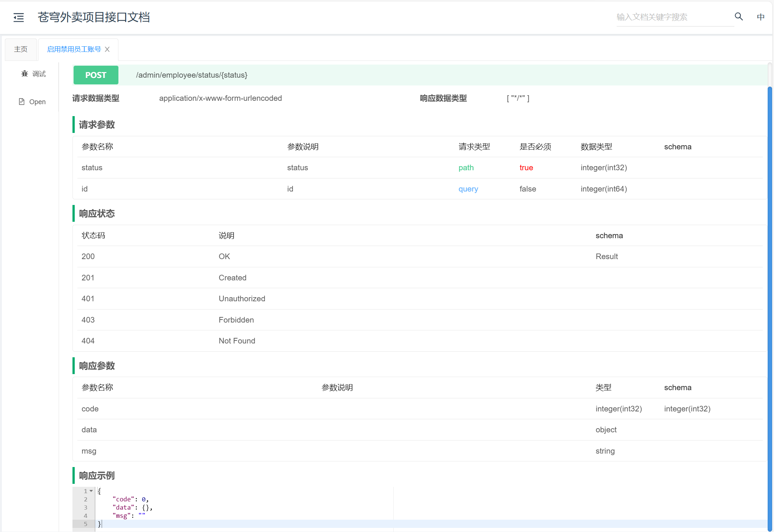Click the green POST method button

point(96,75)
